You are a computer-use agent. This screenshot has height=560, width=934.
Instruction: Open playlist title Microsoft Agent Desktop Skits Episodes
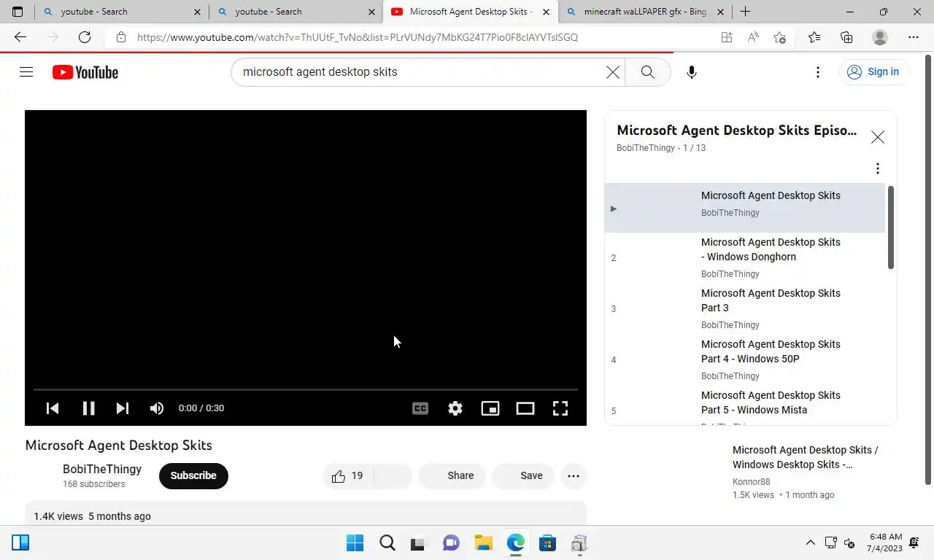737,131
